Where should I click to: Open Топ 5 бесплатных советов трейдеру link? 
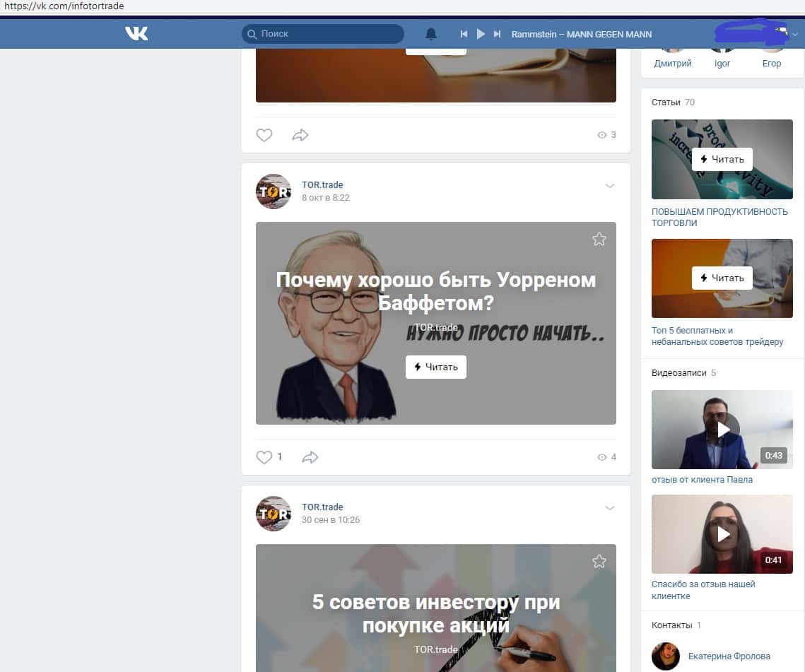717,336
